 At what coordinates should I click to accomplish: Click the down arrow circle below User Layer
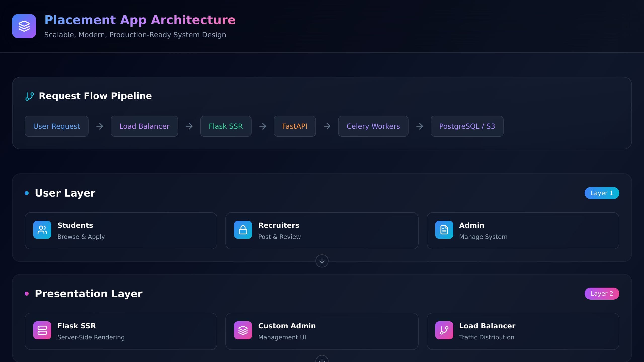322,261
